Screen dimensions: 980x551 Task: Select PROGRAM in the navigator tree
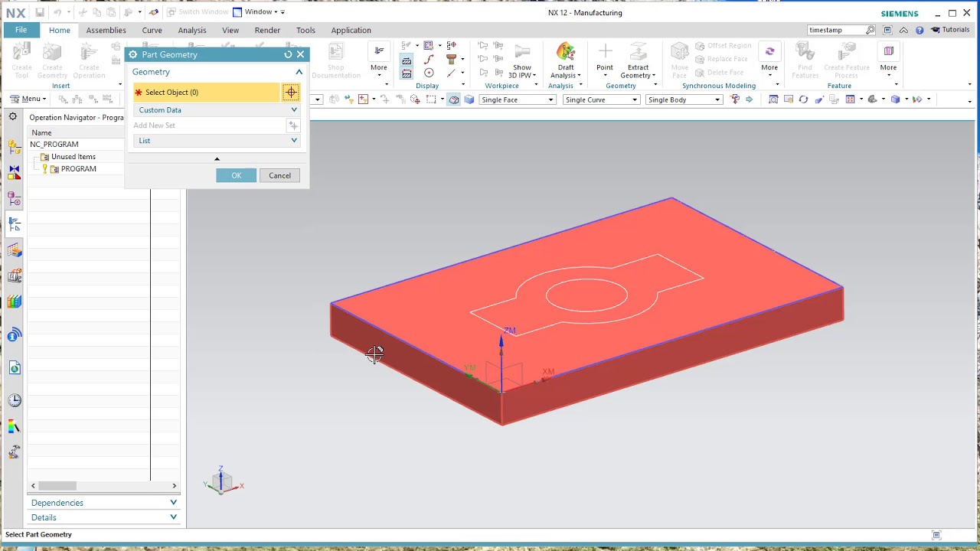click(78, 169)
